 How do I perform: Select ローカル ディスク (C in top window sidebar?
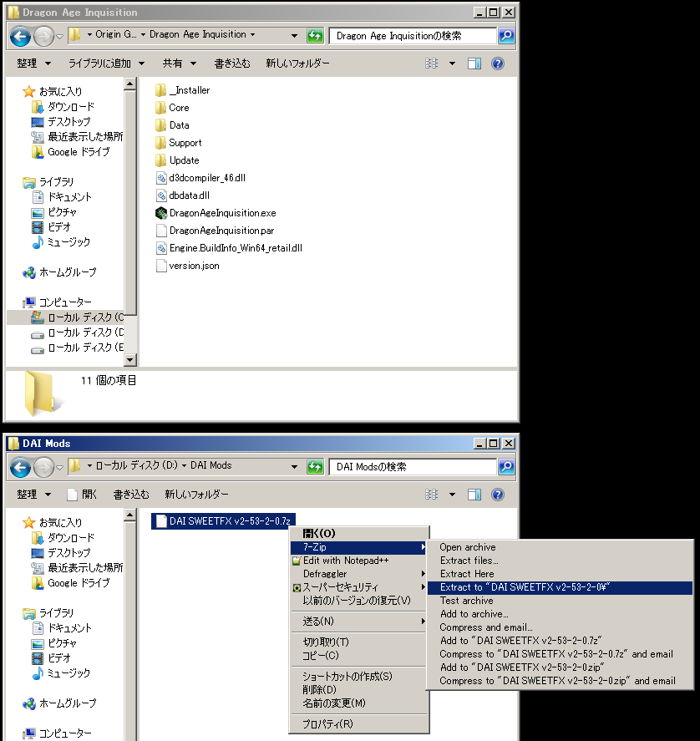click(77, 317)
